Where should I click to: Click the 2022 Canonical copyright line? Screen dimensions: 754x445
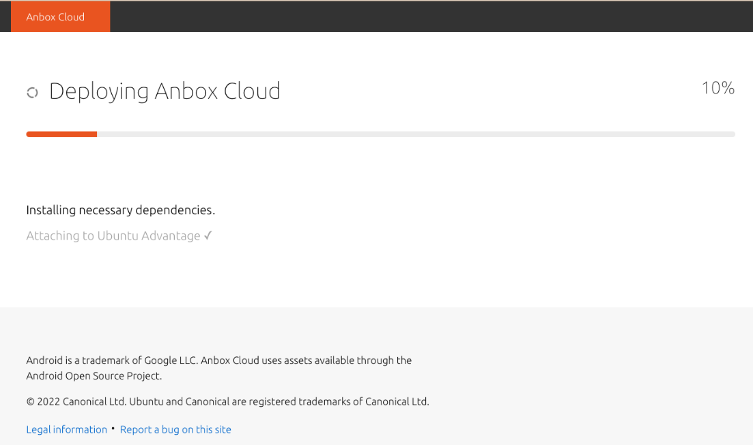tap(227, 402)
